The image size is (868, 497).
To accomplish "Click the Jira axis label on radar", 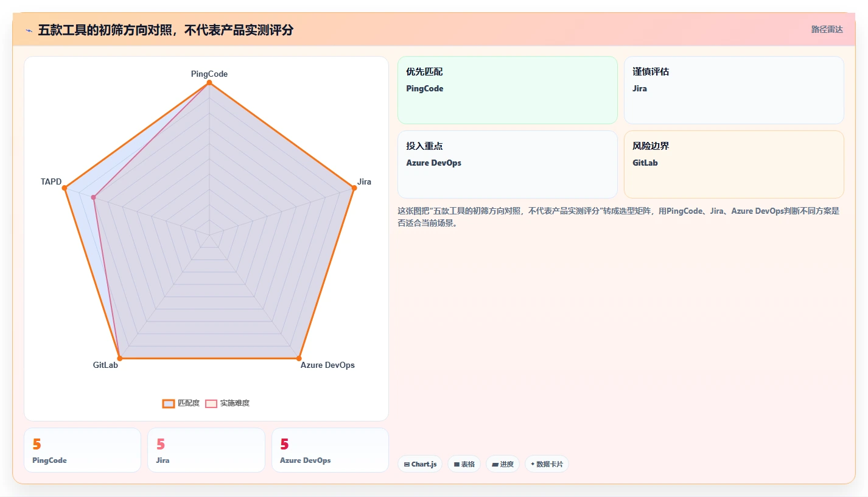I will tap(364, 182).
